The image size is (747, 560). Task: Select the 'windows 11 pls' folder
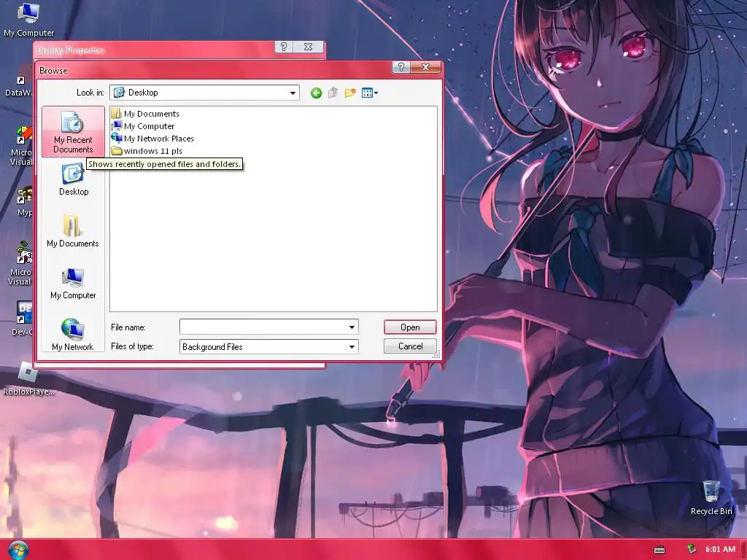tap(147, 150)
